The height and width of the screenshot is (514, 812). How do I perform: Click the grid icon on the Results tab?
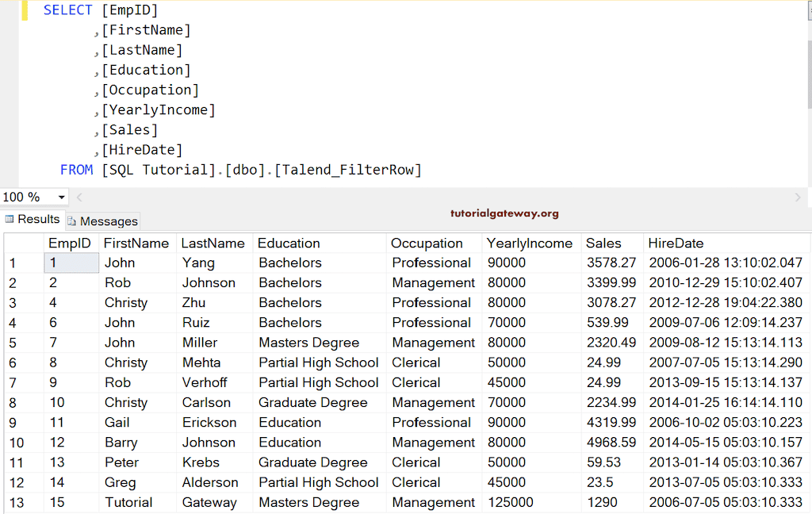[10, 219]
